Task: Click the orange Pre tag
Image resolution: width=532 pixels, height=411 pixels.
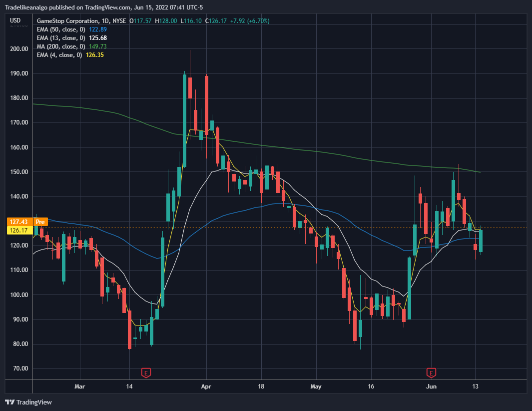Action: (x=40, y=222)
